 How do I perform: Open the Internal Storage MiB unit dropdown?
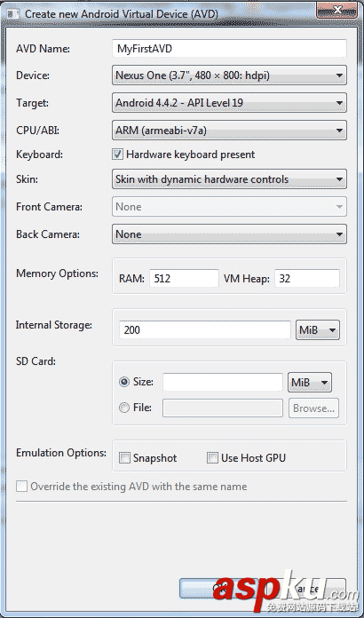pyautogui.click(x=318, y=329)
